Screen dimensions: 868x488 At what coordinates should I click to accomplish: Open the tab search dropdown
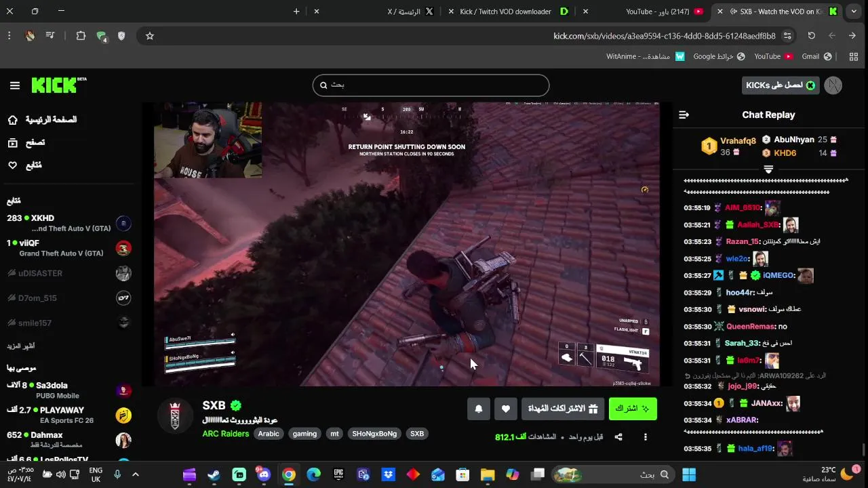point(854,12)
